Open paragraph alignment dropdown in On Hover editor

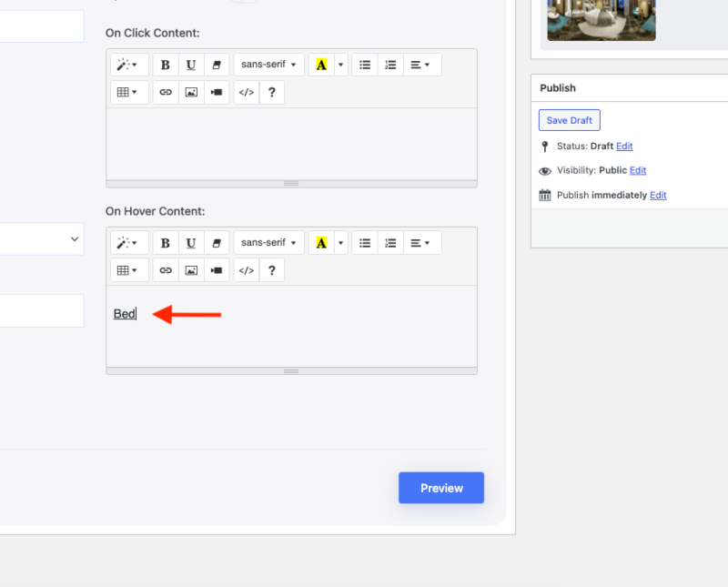tap(422, 243)
